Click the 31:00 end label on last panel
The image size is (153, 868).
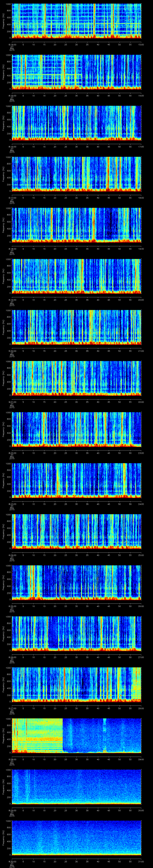point(141,862)
